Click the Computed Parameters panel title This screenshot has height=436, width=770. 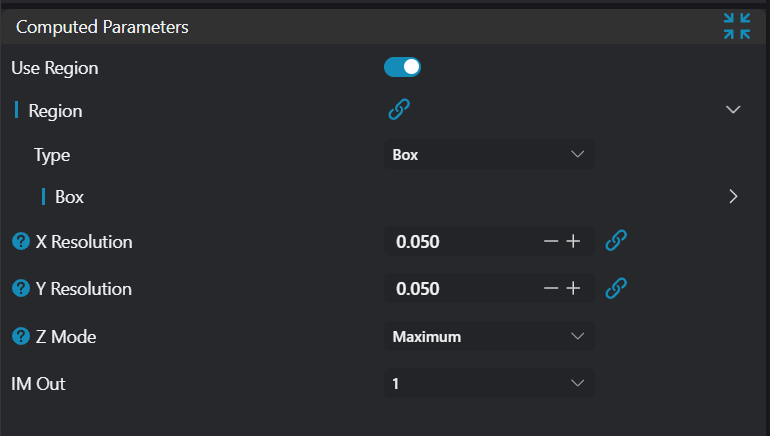tap(102, 28)
